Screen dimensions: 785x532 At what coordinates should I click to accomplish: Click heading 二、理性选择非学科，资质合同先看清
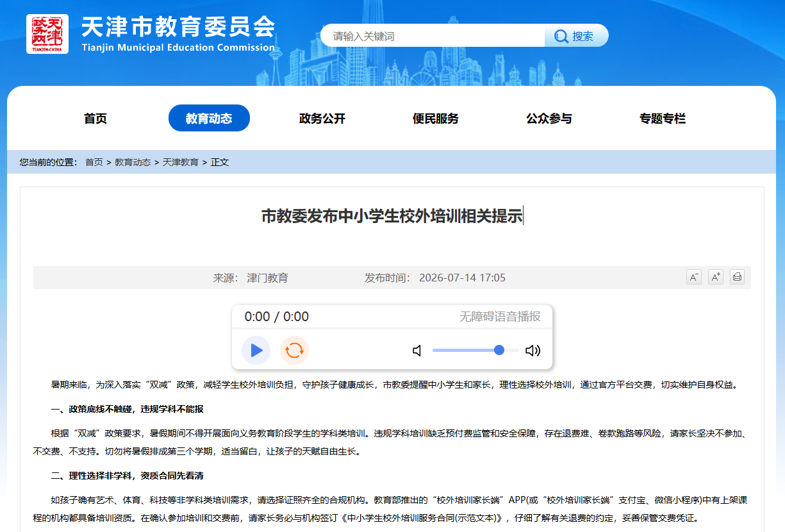click(128, 476)
